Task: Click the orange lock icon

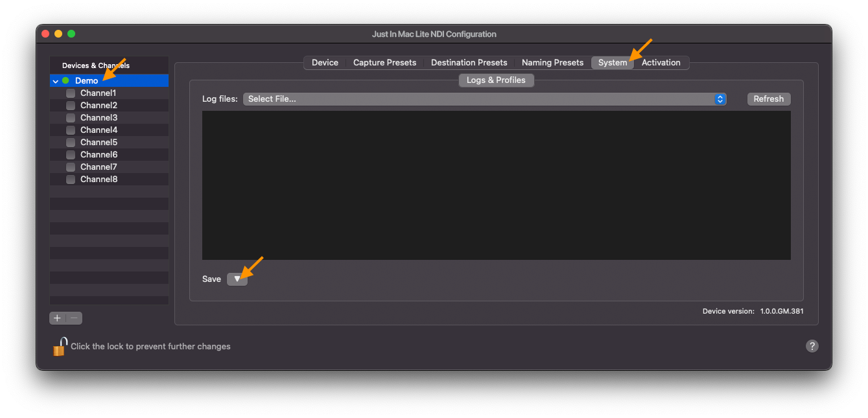Action: click(60, 346)
